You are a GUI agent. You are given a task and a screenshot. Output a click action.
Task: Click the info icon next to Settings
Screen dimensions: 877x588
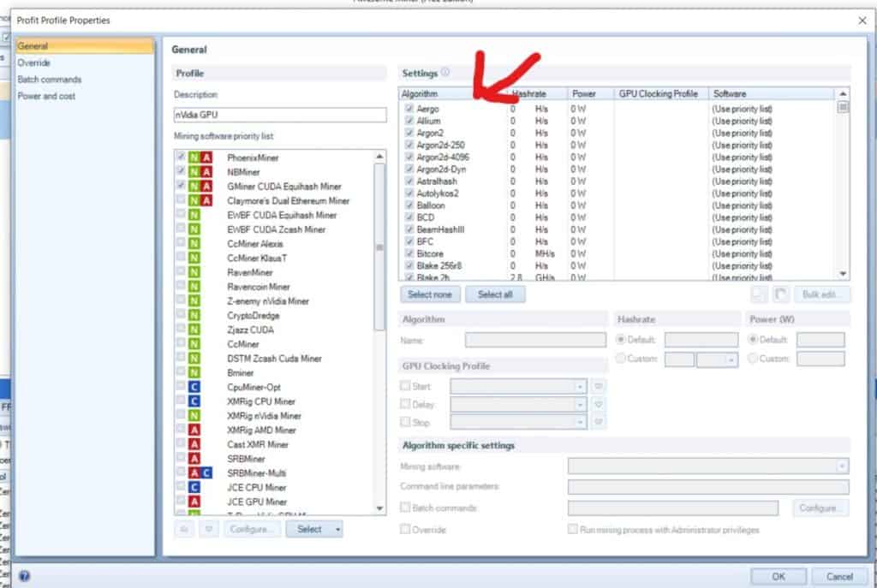tap(445, 72)
